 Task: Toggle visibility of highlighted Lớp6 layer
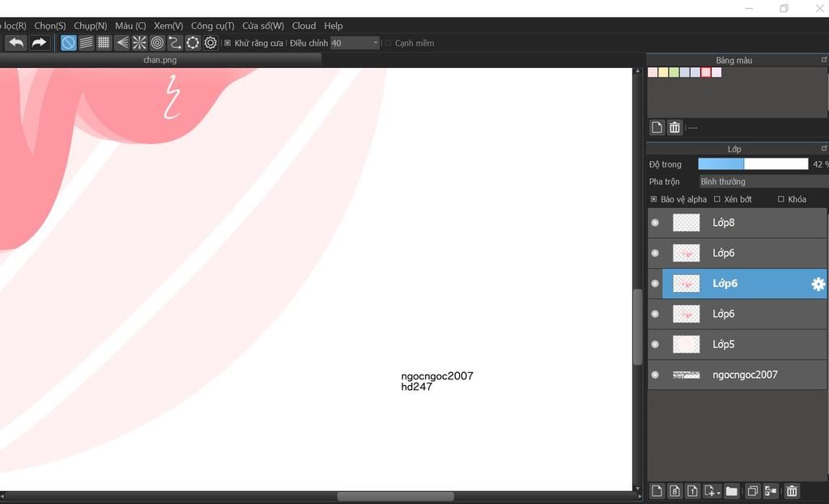click(655, 284)
